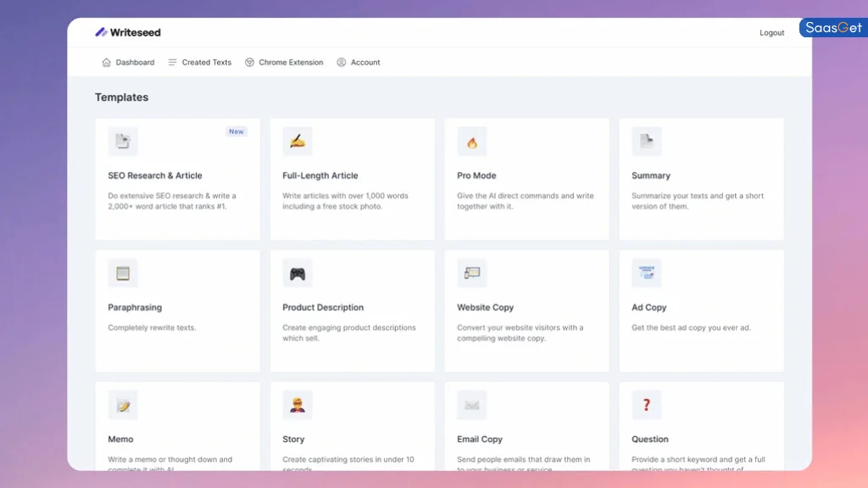The width and height of the screenshot is (868, 488).
Task: Select the Product Description gamepad icon
Action: tap(298, 273)
